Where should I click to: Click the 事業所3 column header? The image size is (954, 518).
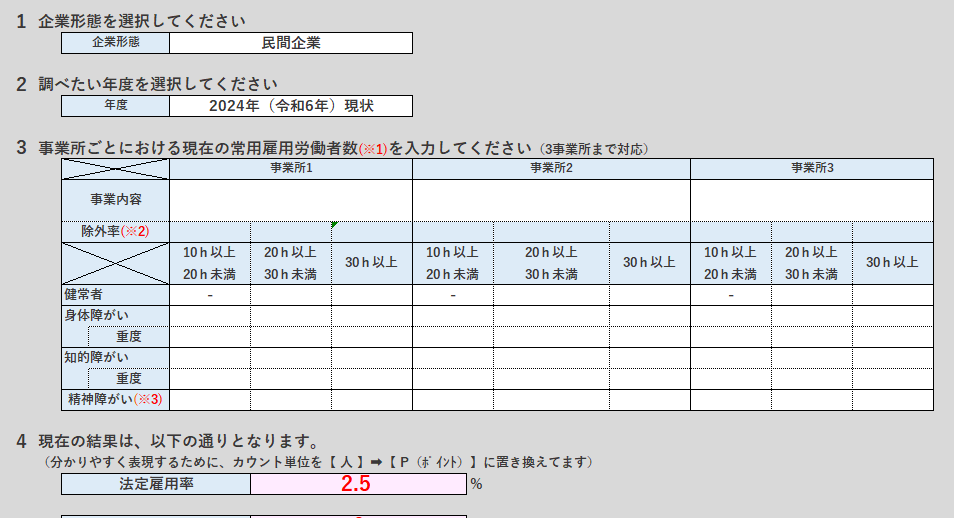tap(811, 168)
